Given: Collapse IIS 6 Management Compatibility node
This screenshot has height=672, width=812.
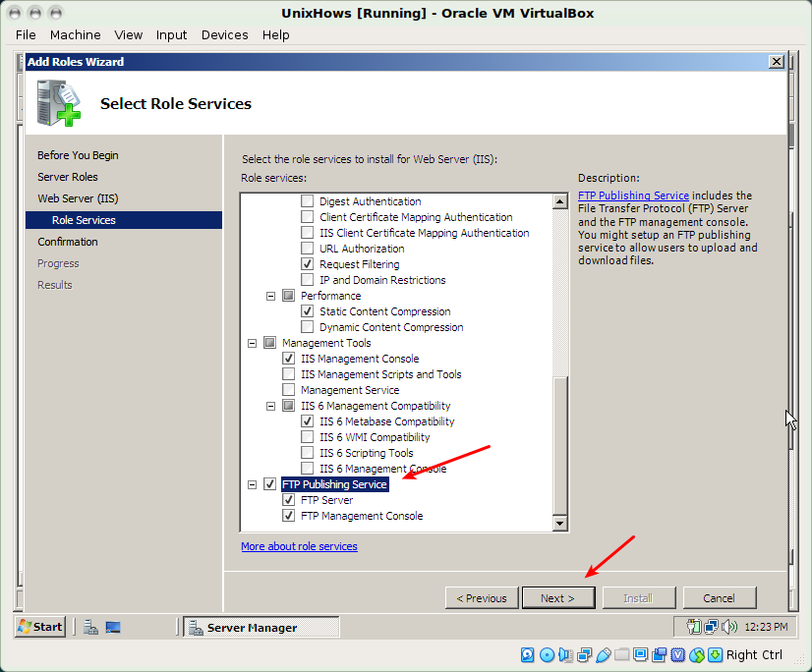Looking at the screenshot, I should (271, 407).
